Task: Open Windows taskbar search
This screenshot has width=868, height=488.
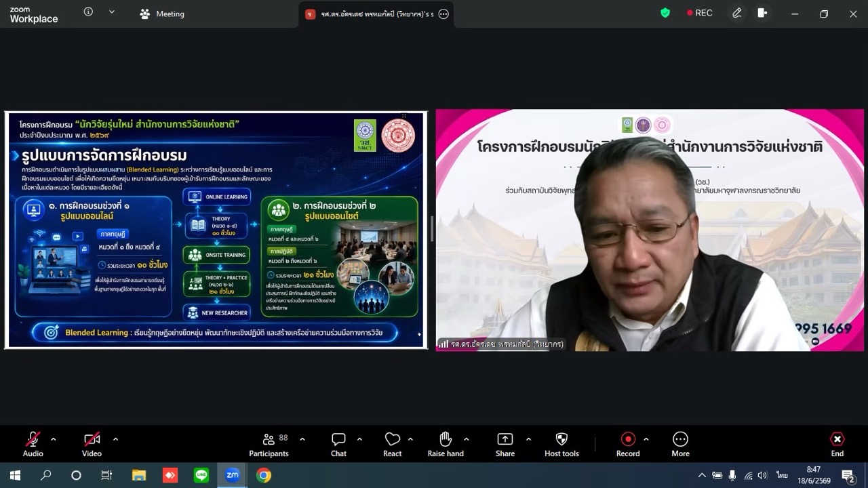Action: (45, 475)
